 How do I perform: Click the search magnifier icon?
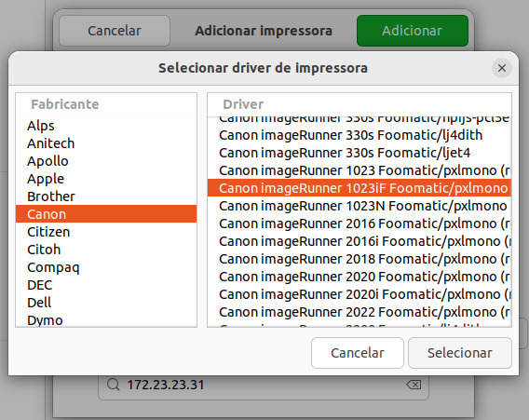click(x=113, y=385)
